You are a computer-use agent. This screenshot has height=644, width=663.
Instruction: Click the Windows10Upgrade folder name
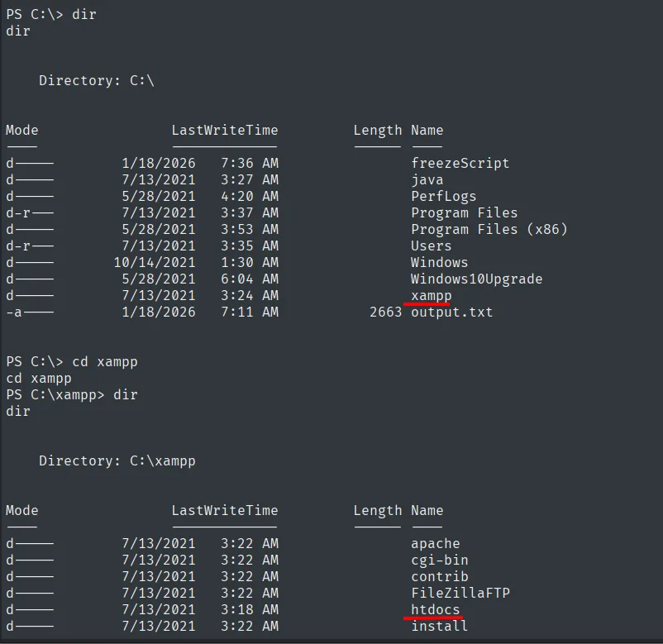pyautogui.click(x=476, y=279)
